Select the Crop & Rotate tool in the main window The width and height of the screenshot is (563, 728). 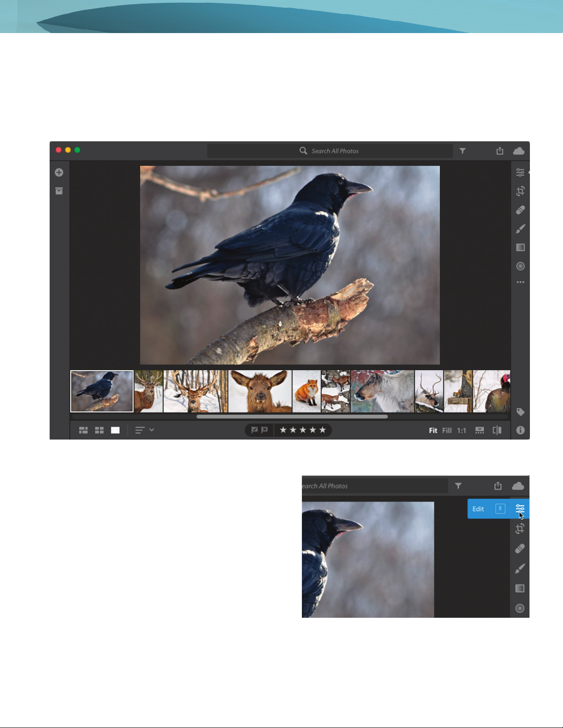[520, 191]
